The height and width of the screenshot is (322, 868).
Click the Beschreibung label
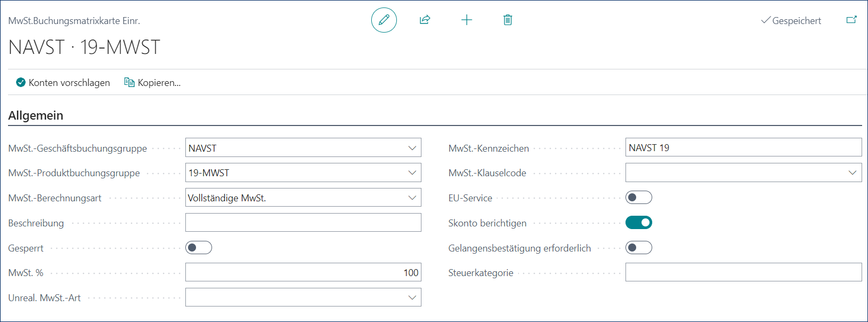[x=36, y=223]
